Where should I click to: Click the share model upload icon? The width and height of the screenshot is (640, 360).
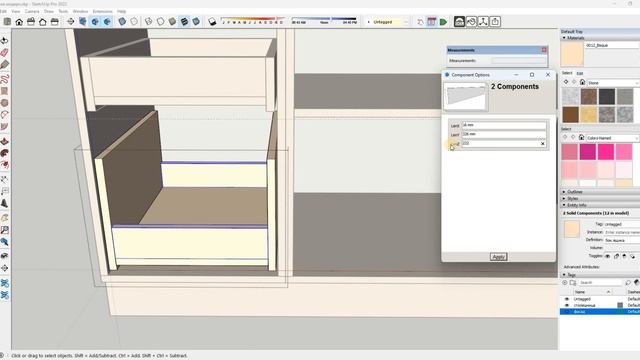(x=495, y=22)
